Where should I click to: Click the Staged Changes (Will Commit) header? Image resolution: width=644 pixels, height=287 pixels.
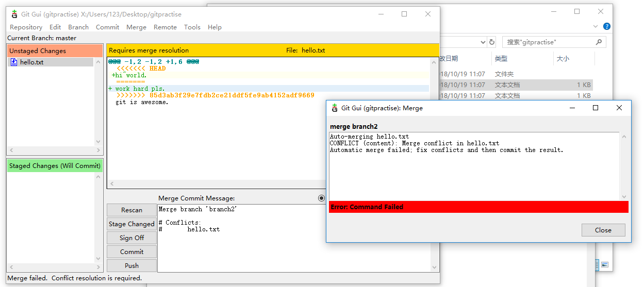click(55, 166)
